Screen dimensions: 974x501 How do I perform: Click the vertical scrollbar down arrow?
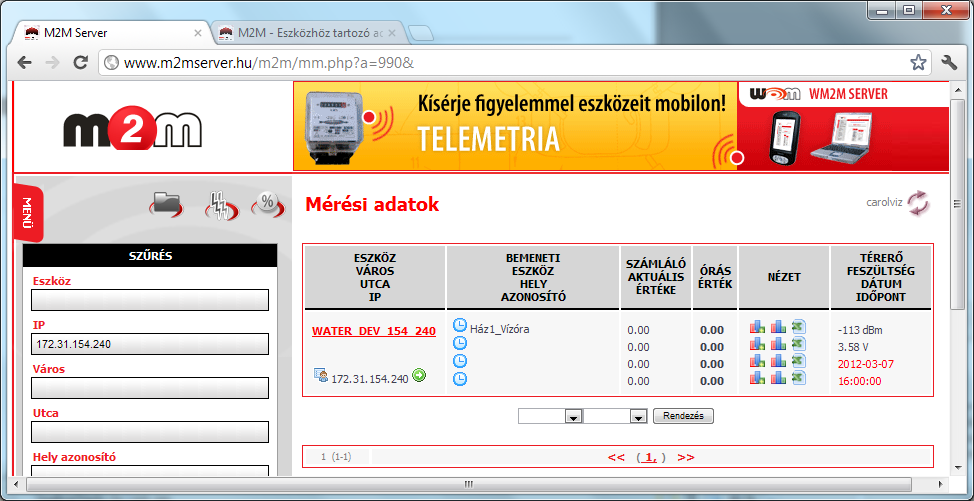click(x=957, y=469)
